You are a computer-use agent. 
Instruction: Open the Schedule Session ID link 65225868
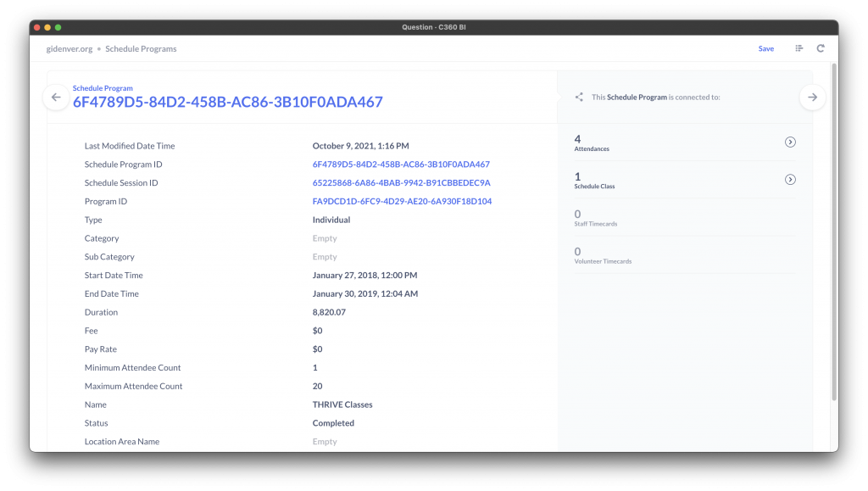click(401, 182)
